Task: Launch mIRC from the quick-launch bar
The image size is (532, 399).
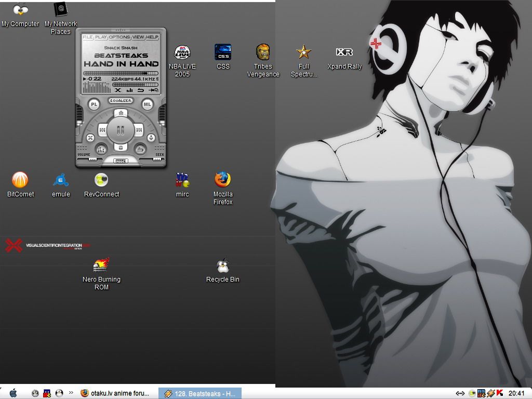Action: [47, 393]
